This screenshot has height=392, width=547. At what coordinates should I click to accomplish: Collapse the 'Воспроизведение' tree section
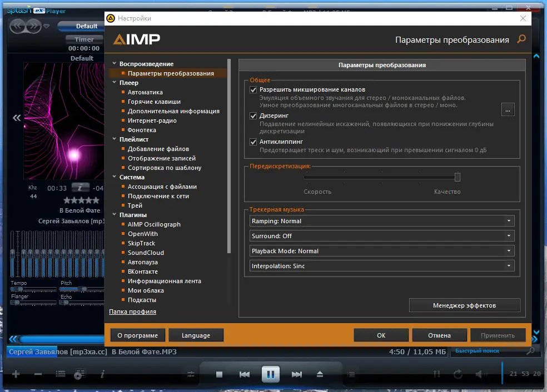114,63
